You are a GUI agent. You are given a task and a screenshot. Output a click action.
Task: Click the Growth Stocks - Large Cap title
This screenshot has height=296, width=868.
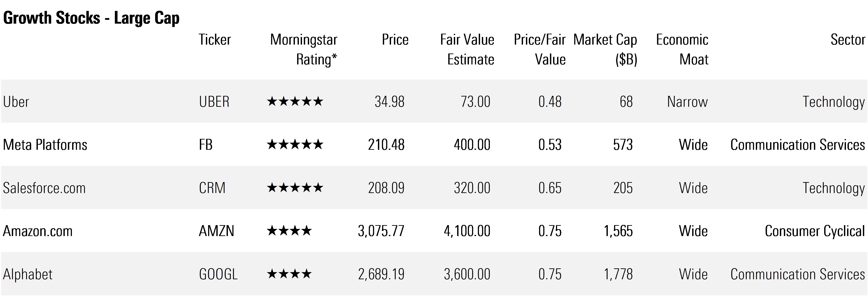click(91, 18)
